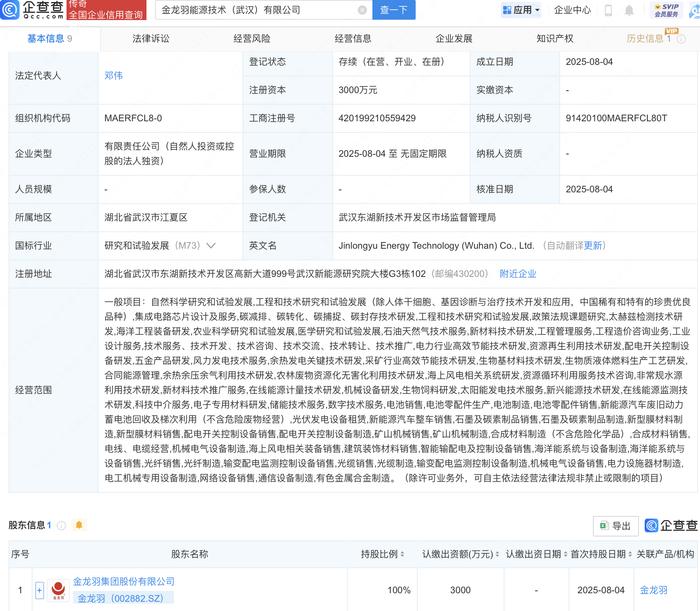The width and height of the screenshot is (700, 611).
Task: Click the customer service avatar at top right
Action: tap(695, 10)
